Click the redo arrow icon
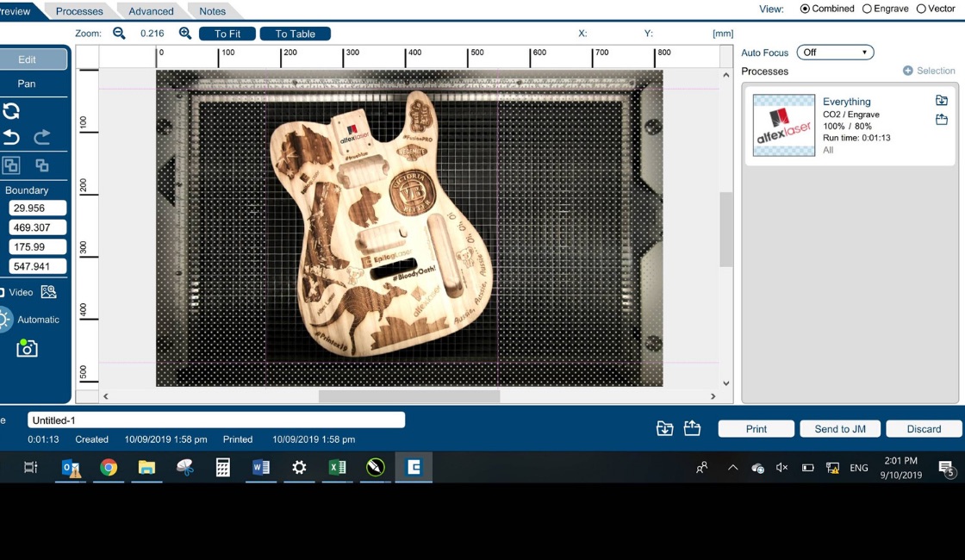 41,137
